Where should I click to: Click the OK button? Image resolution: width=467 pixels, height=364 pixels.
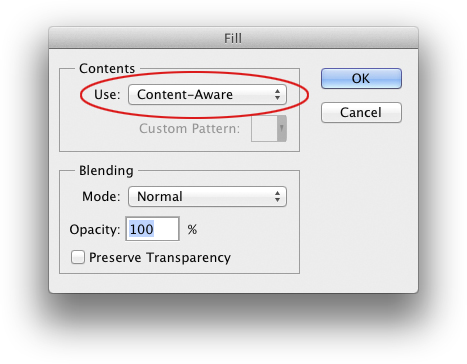coord(361,79)
